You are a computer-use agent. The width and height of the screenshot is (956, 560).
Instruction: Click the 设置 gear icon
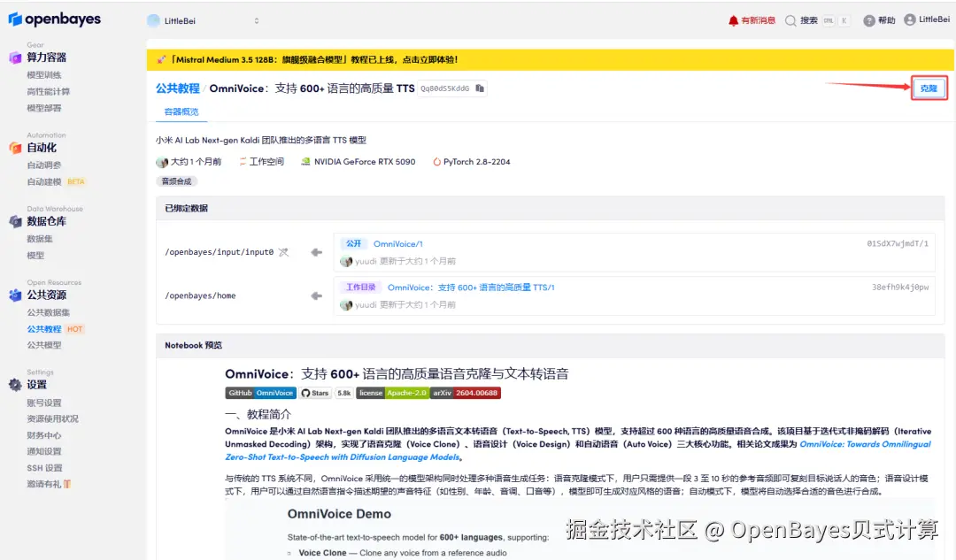click(x=15, y=385)
